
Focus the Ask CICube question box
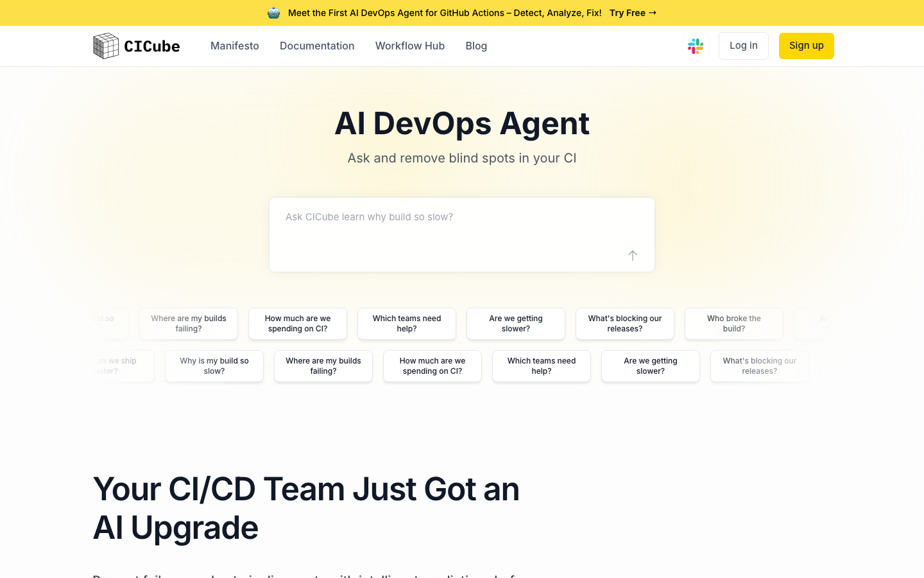pyautogui.click(x=462, y=234)
